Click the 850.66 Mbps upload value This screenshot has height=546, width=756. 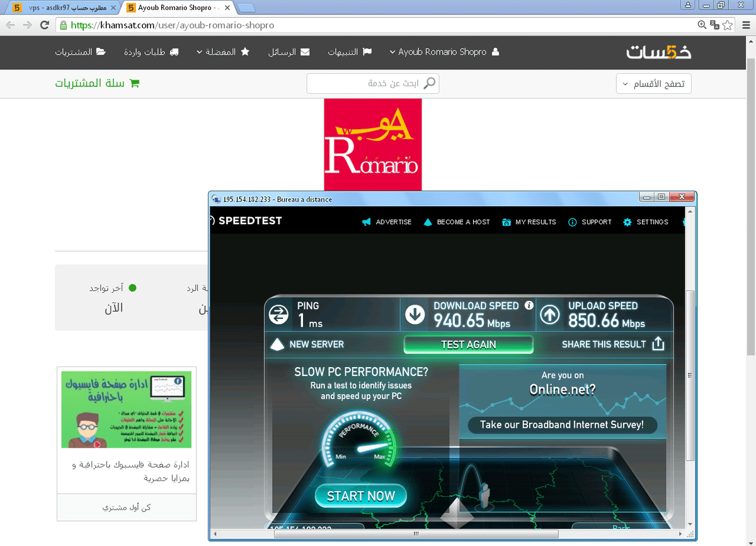tap(607, 321)
